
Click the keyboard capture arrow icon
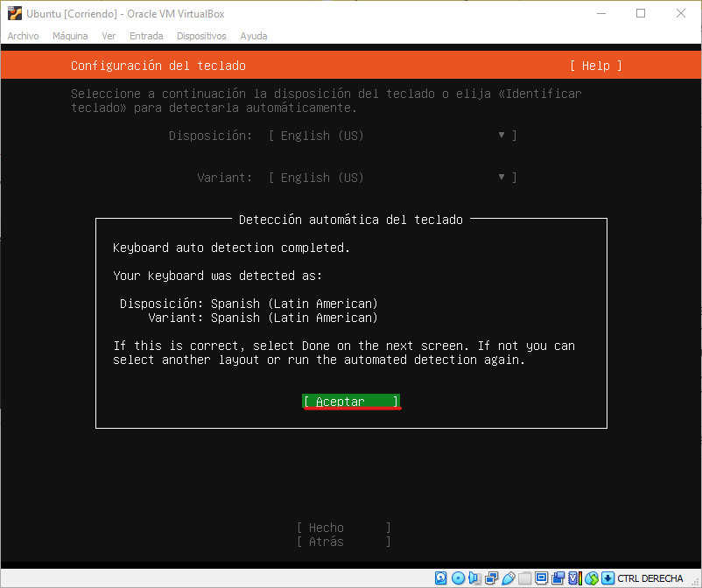[x=607, y=578]
